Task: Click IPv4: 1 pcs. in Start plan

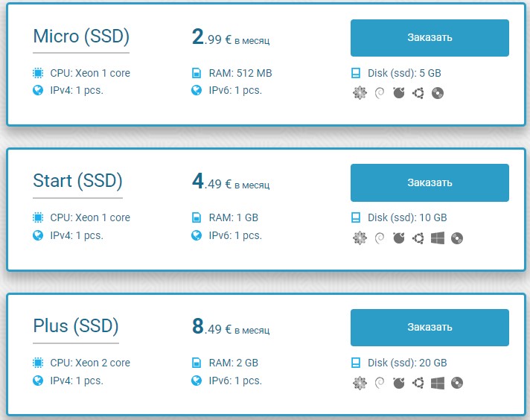Action: [77, 236]
